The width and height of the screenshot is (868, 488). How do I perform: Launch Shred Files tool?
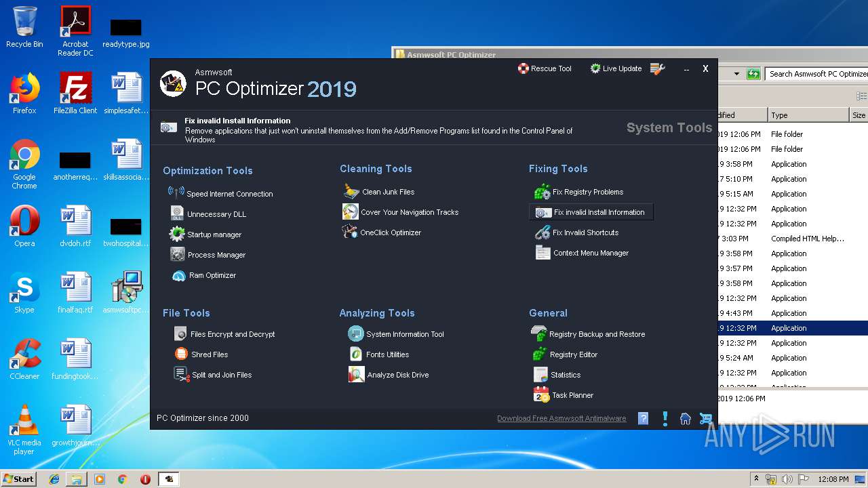pyautogui.click(x=201, y=354)
